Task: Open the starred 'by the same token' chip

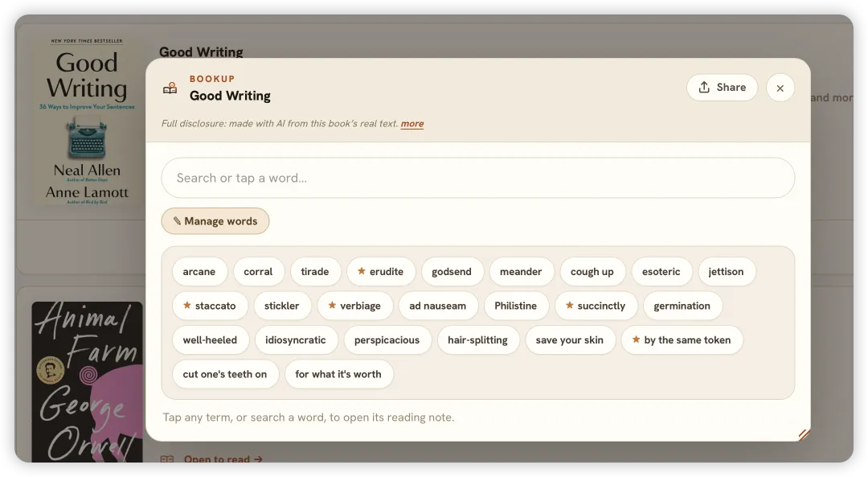Action: point(682,340)
